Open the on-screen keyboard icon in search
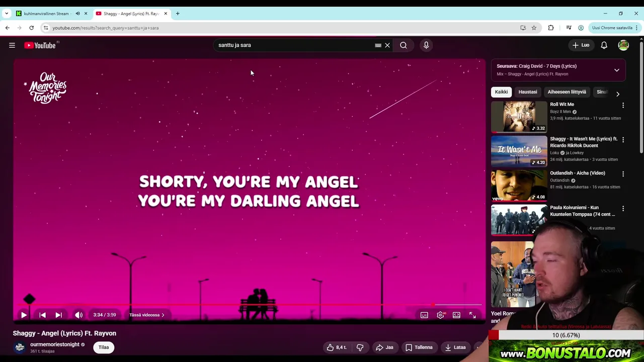This screenshot has width=644, height=362. tap(378, 45)
